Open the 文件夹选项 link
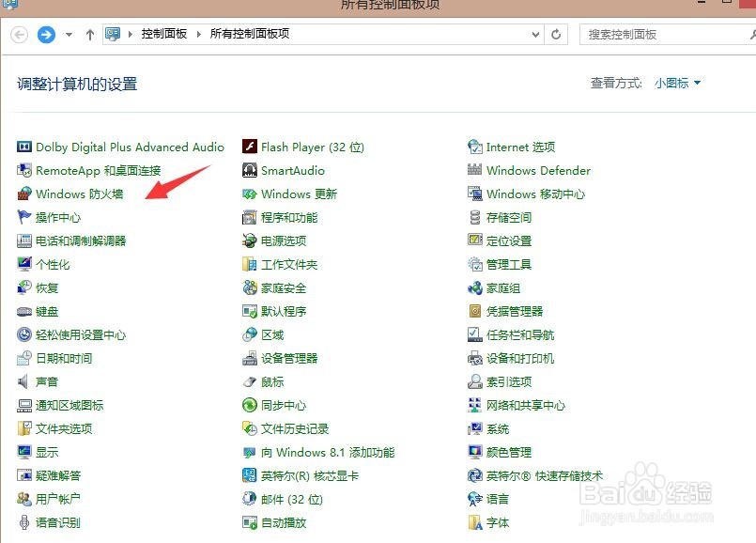Image resolution: width=756 pixels, height=543 pixels. point(64,428)
